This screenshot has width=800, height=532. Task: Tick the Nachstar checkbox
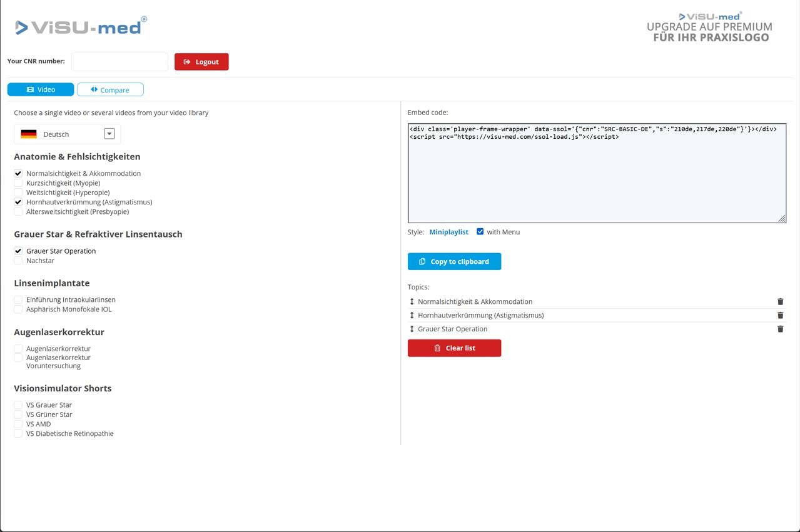18,261
